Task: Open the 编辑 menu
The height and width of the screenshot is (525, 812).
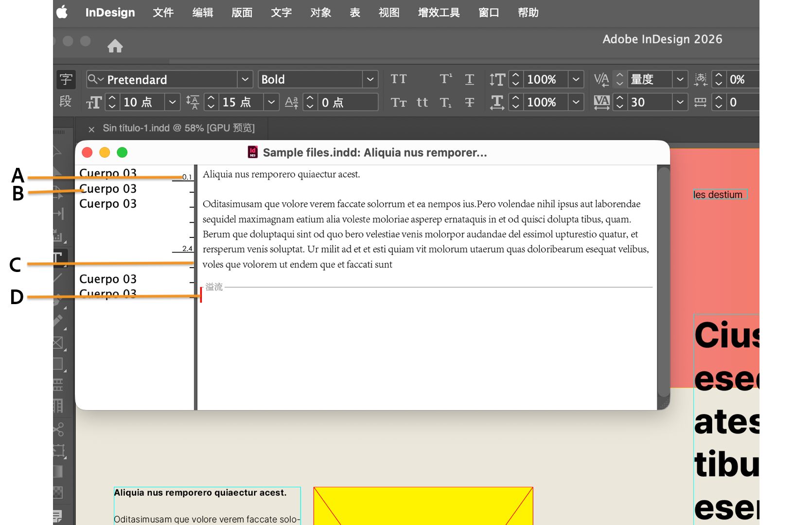Action: tap(203, 12)
